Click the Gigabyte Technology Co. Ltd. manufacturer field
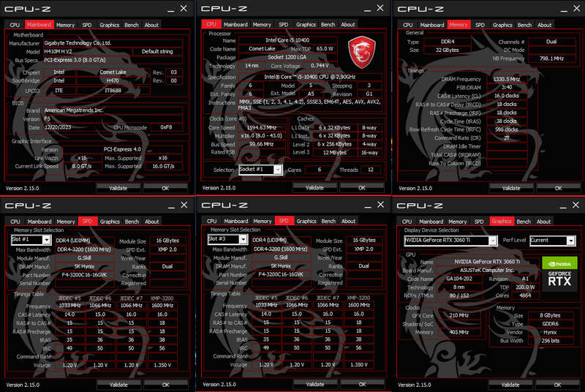This screenshot has width=585, height=392. click(113, 43)
